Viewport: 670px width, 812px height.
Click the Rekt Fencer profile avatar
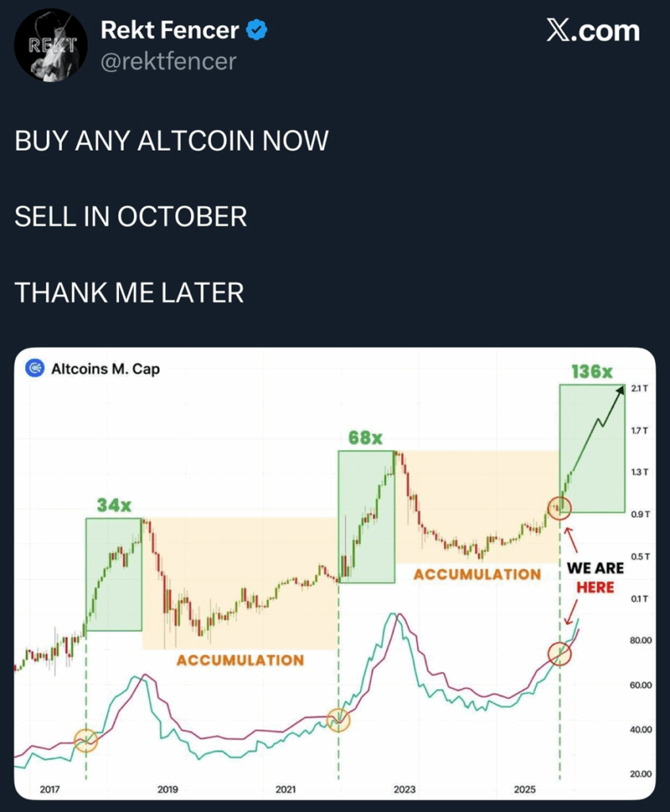pos(52,44)
